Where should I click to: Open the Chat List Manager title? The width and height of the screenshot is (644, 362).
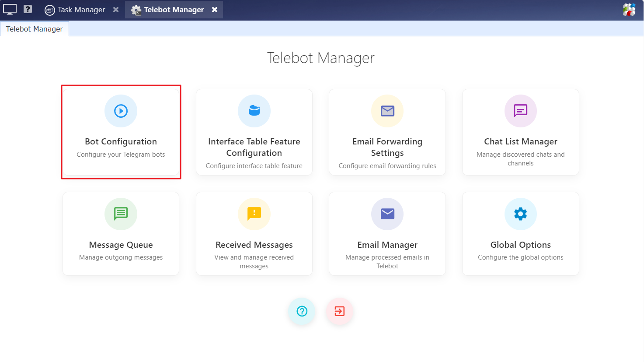520,141
